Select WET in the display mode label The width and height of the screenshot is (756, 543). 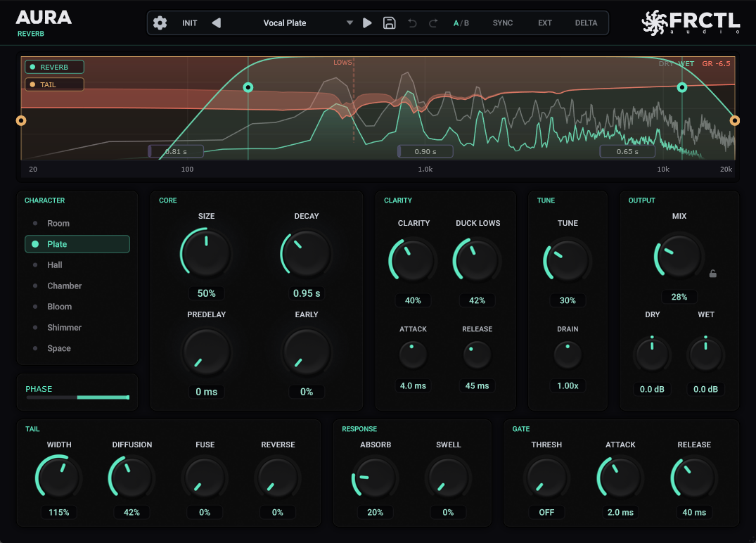pos(686,64)
